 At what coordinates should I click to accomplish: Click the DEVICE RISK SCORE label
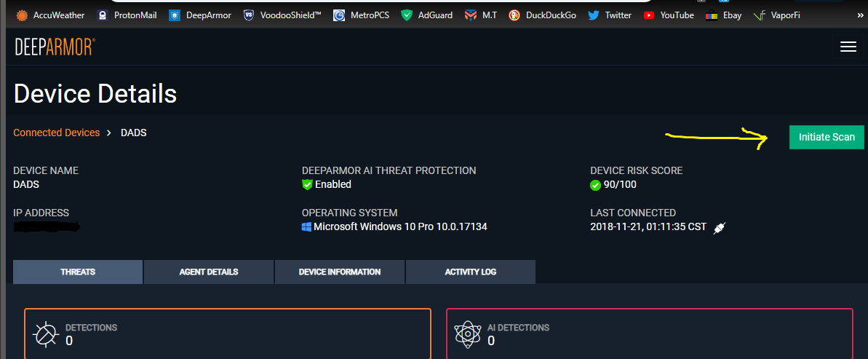(637, 170)
